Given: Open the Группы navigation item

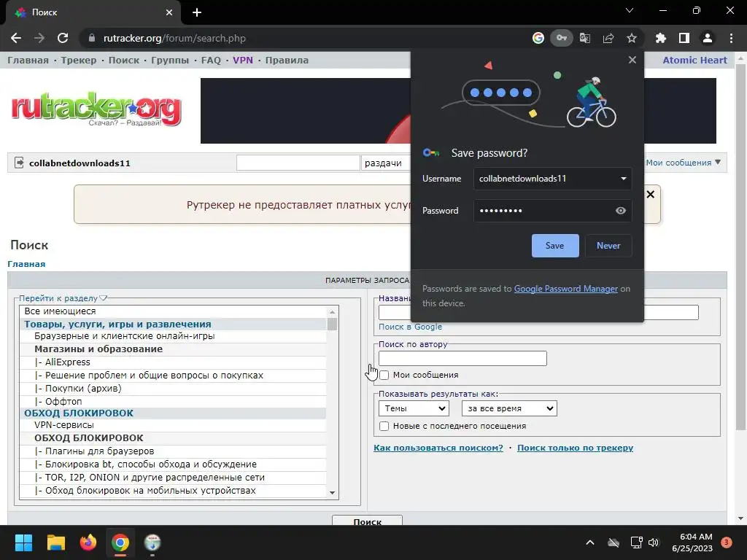Looking at the screenshot, I should coord(170,60).
